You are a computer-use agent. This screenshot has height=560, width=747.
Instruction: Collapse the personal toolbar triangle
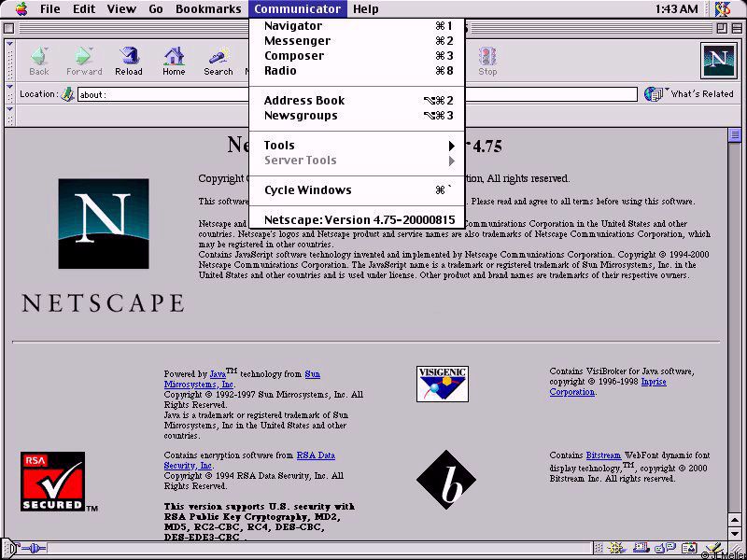(10, 109)
